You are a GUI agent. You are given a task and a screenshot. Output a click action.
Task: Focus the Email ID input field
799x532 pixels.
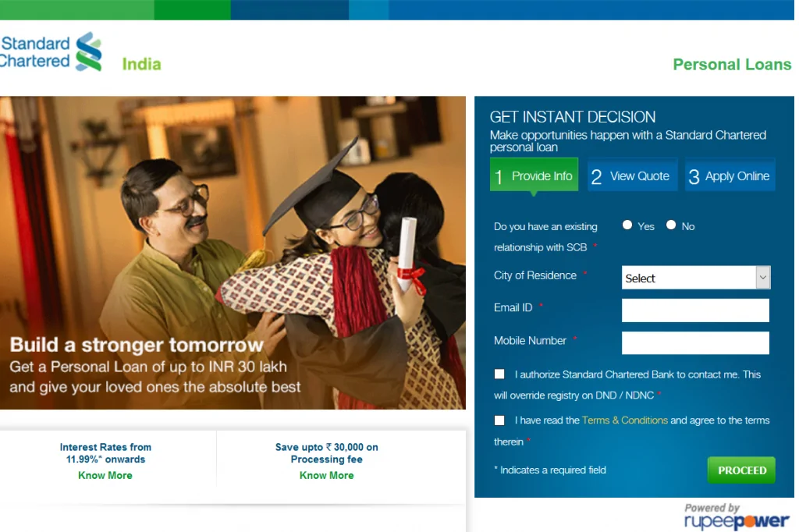click(695, 310)
